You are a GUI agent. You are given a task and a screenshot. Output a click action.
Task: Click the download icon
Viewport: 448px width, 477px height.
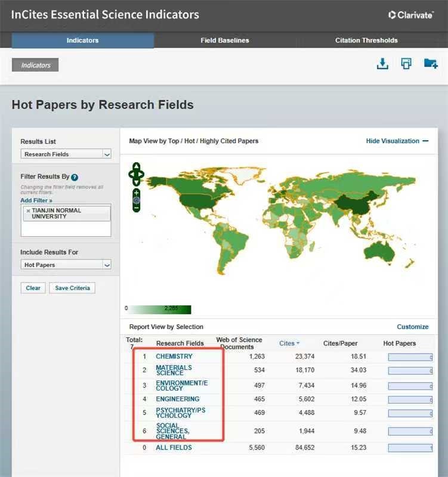click(x=382, y=64)
